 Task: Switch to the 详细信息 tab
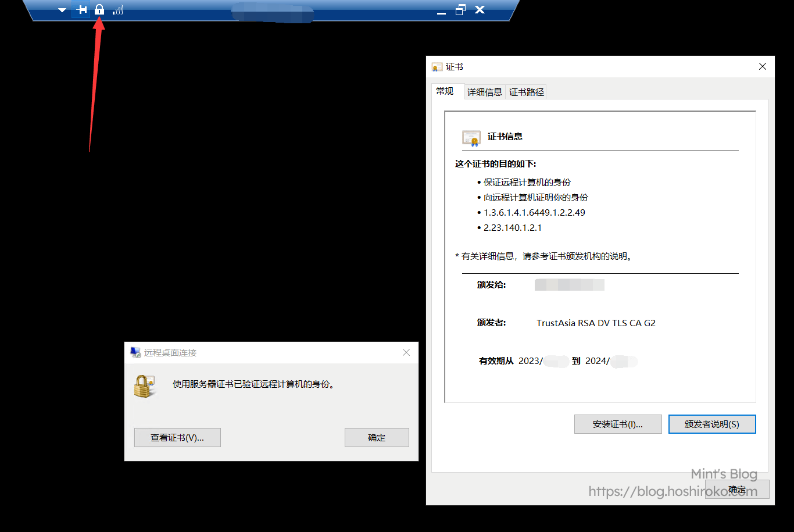(x=484, y=92)
